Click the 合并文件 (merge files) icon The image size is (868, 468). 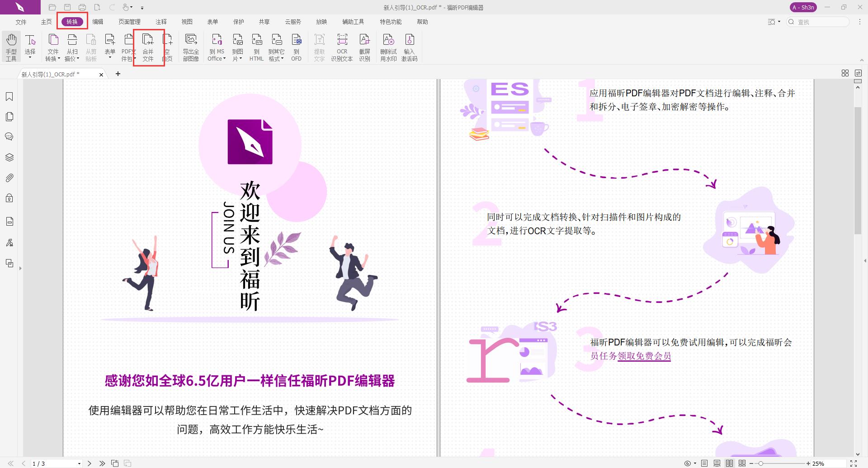click(148, 47)
